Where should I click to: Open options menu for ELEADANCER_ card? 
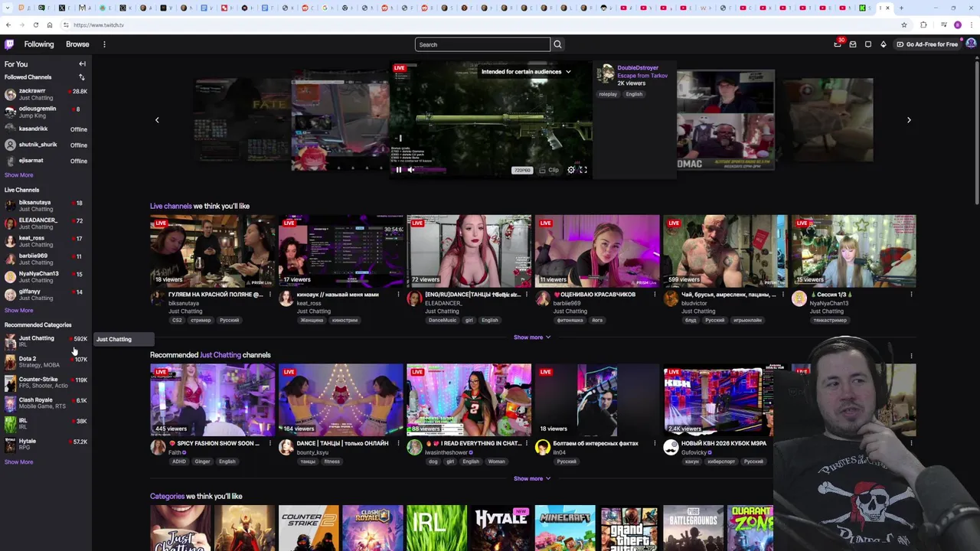pyautogui.click(x=526, y=295)
